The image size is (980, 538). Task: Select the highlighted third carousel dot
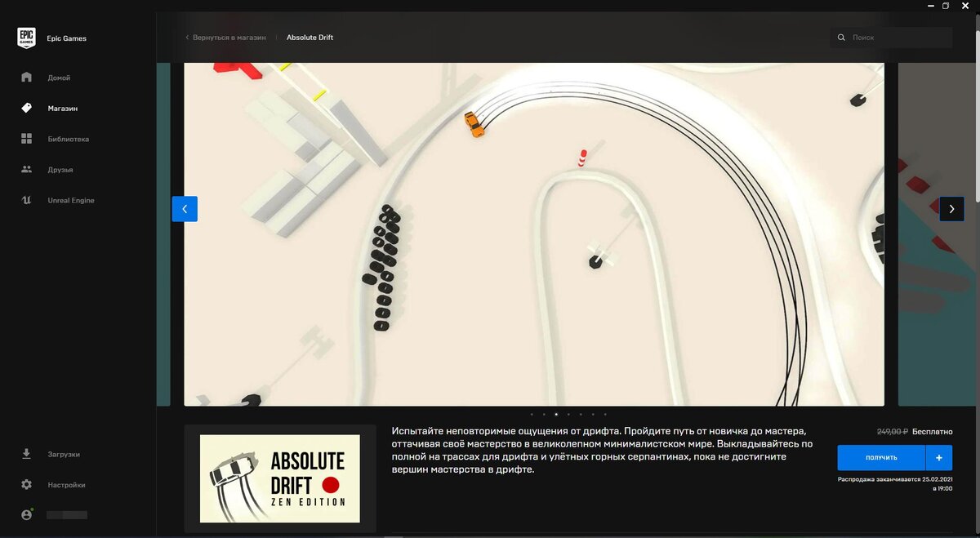(x=556, y=415)
